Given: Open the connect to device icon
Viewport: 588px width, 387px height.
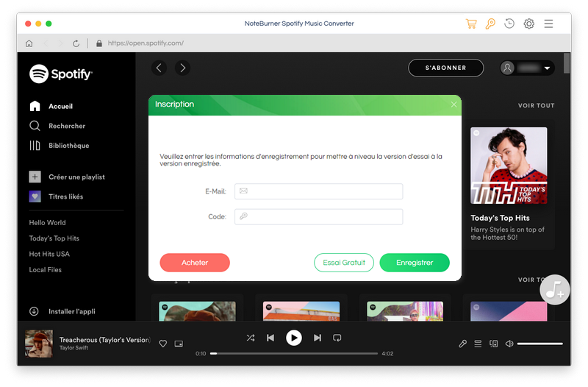Looking at the screenshot, I should pos(493,344).
